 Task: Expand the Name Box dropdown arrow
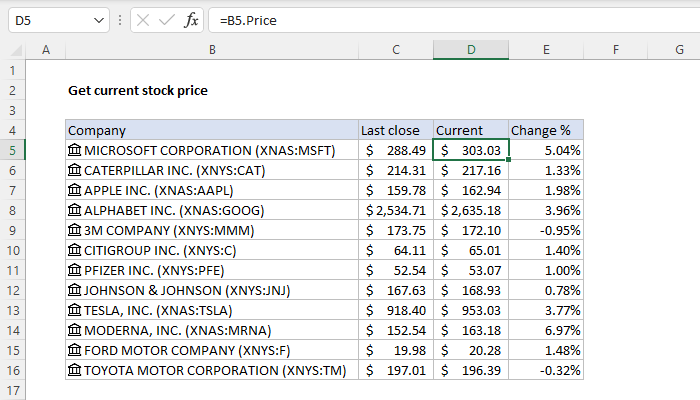[97, 20]
